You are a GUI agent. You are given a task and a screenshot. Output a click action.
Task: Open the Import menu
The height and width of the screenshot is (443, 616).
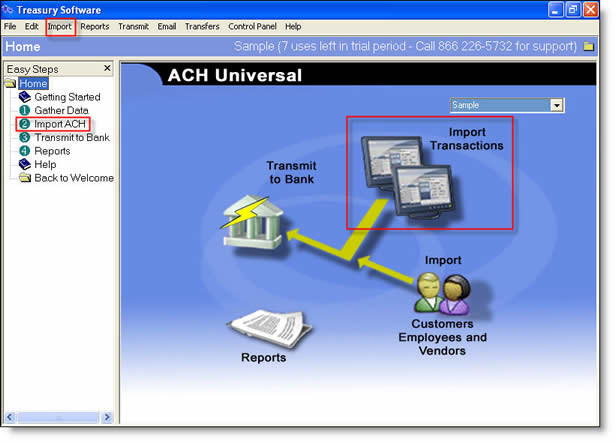click(x=60, y=27)
